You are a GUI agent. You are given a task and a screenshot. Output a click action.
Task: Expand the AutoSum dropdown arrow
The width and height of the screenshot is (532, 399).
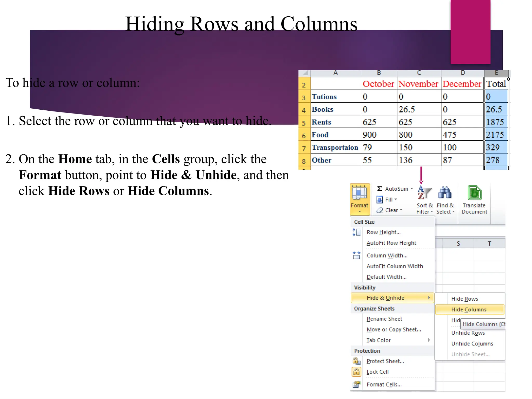click(412, 189)
